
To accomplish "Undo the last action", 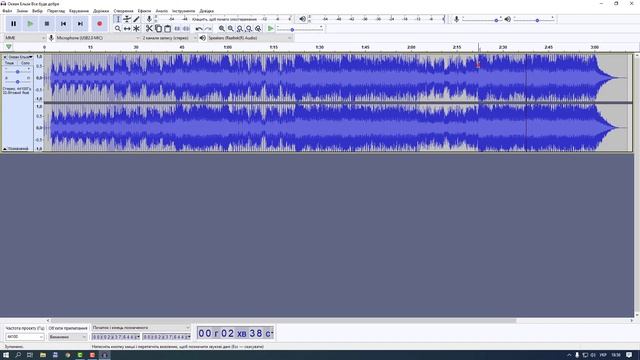I will click(199, 29).
